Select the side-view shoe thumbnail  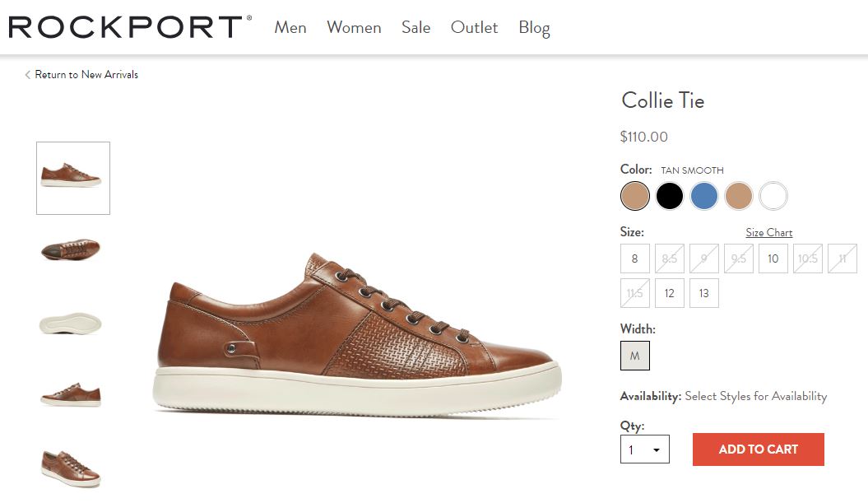(73, 178)
